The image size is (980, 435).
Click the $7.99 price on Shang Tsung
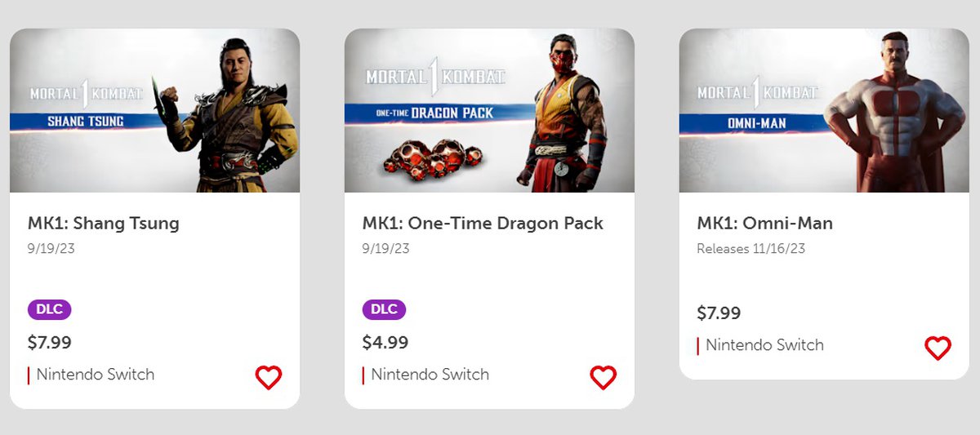pyautogui.click(x=50, y=342)
